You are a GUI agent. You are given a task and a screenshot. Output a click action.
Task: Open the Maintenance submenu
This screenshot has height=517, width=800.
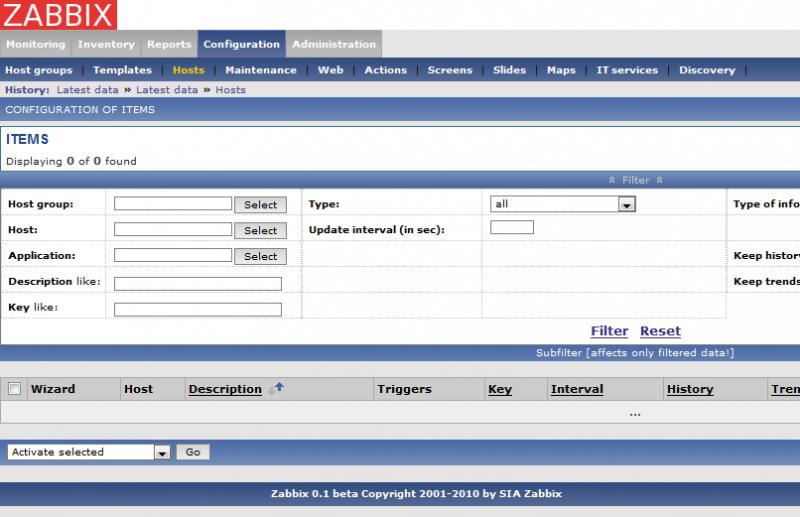pos(261,70)
